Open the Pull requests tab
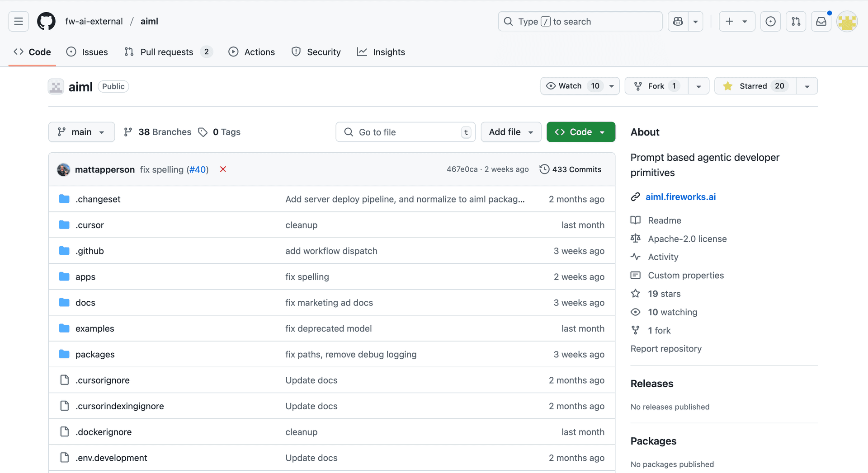 [169, 52]
